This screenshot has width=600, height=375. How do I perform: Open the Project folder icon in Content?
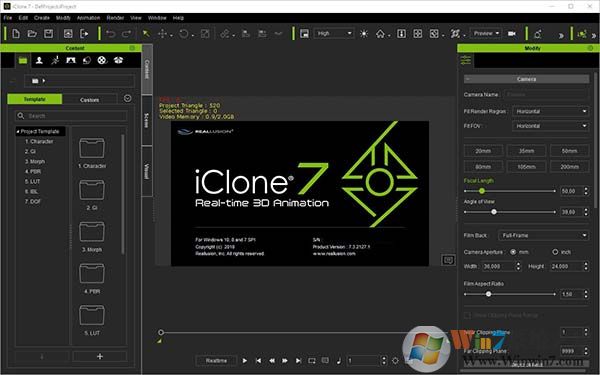23,60
